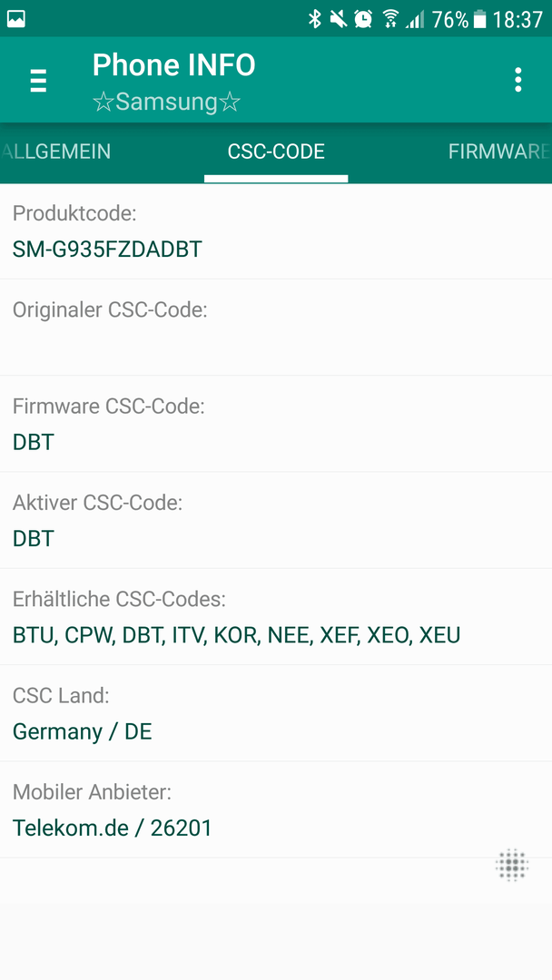Tap the Erhältliche CSC-Codes list row
This screenshot has width=552, height=980.
276,617
